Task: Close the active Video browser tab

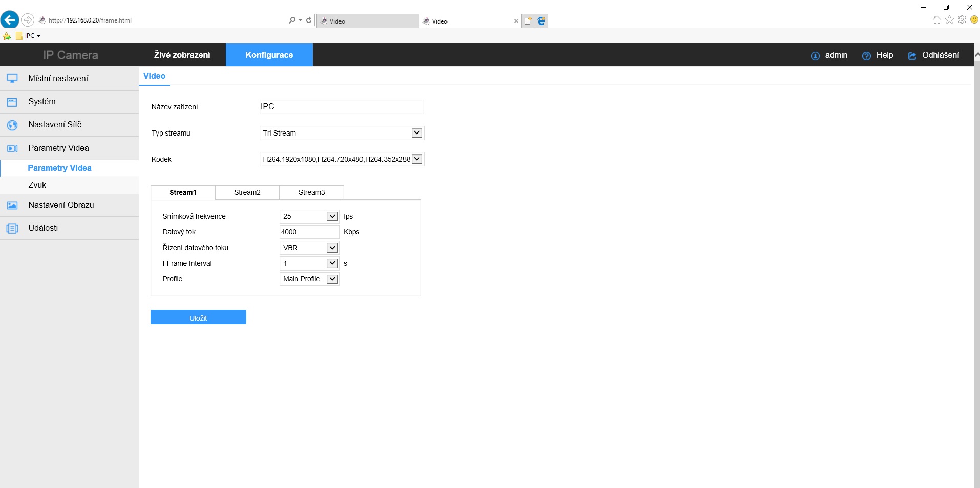Action: [x=516, y=21]
